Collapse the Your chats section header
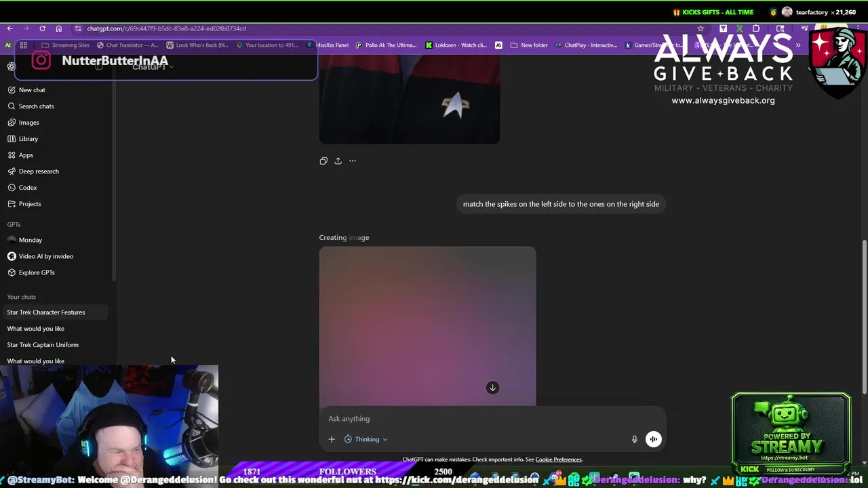 pyautogui.click(x=22, y=297)
